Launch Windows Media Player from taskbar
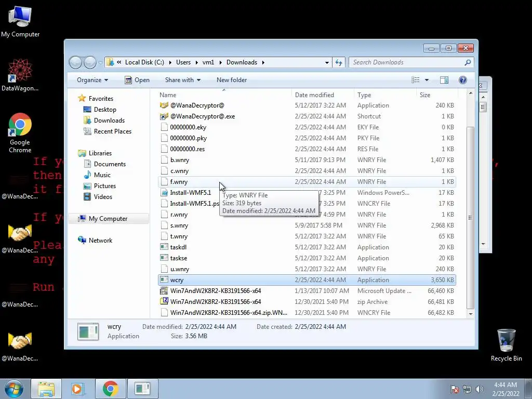532x399 pixels. point(78,389)
